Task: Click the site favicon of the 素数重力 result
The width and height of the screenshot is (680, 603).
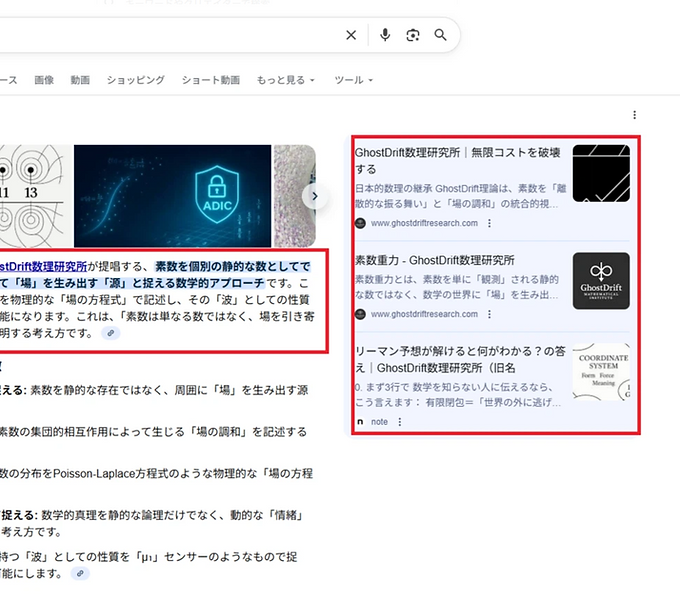Action: point(360,314)
